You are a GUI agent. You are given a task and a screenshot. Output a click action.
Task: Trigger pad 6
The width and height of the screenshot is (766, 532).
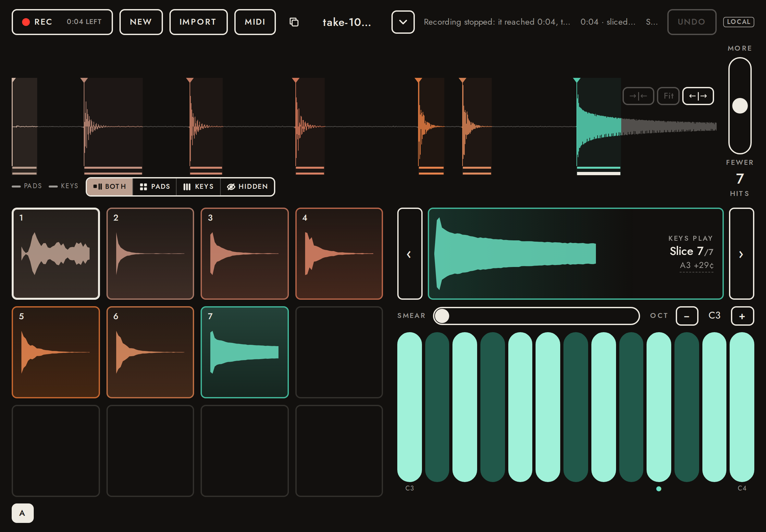[150, 352]
